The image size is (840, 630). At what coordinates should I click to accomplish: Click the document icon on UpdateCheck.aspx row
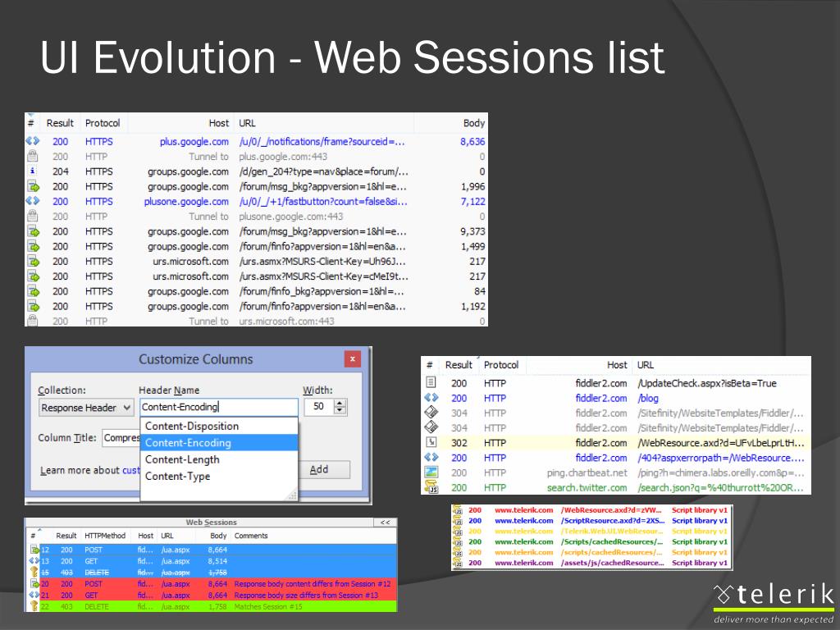coord(431,382)
